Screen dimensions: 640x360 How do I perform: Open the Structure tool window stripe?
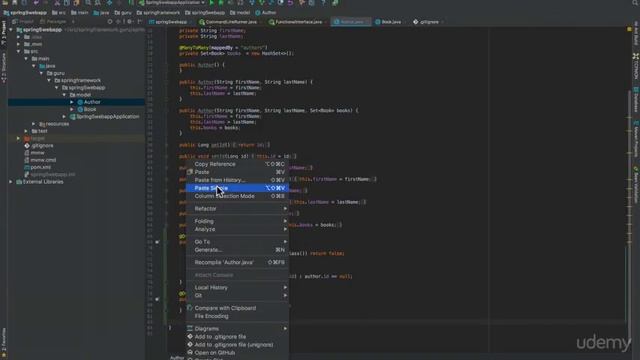pyautogui.click(x=4, y=67)
